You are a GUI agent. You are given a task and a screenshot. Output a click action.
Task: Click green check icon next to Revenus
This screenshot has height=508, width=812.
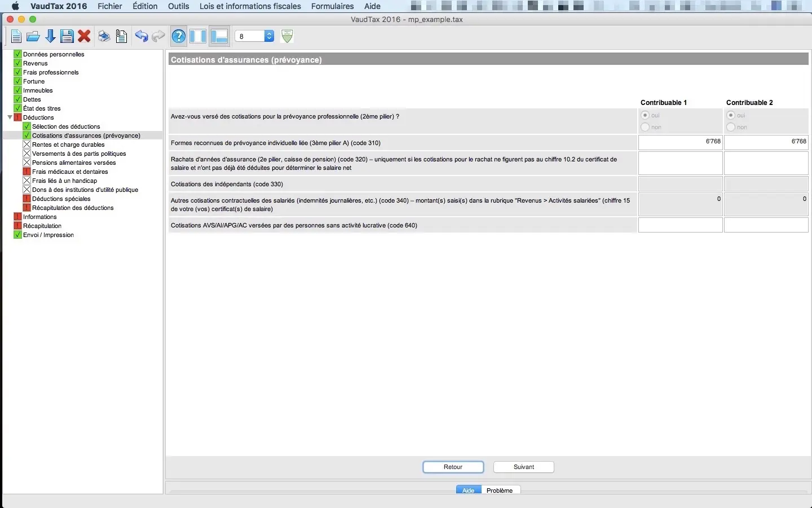(x=17, y=63)
